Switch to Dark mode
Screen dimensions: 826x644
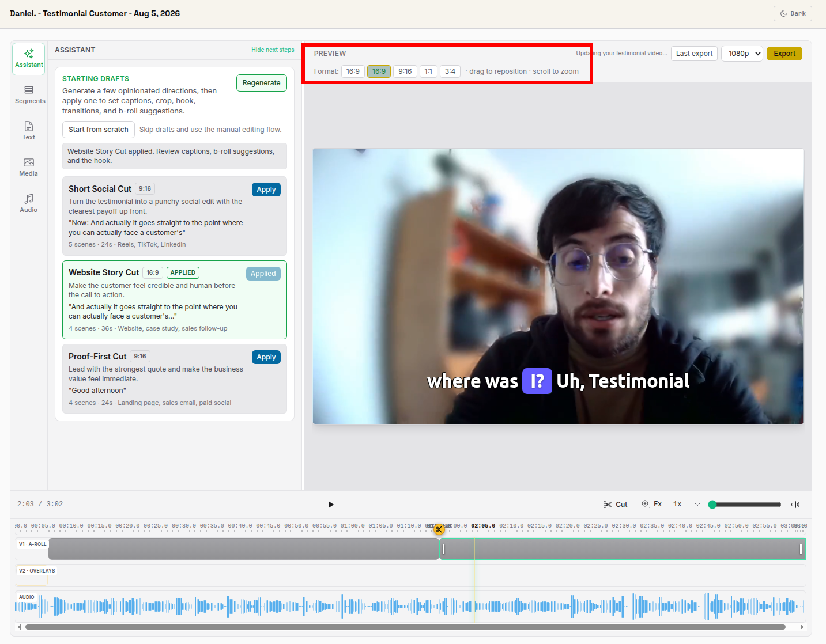click(793, 13)
